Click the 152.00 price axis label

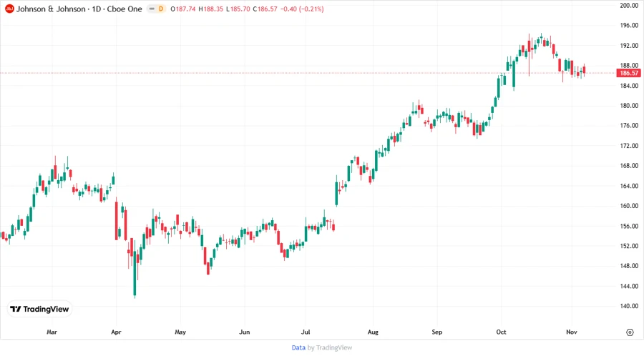[x=629, y=246]
